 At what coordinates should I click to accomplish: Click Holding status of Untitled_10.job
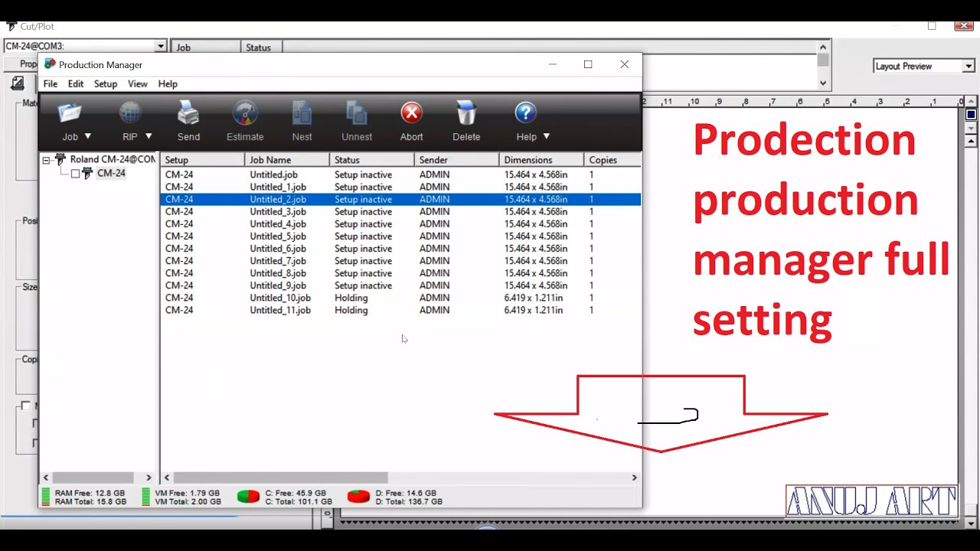click(351, 298)
